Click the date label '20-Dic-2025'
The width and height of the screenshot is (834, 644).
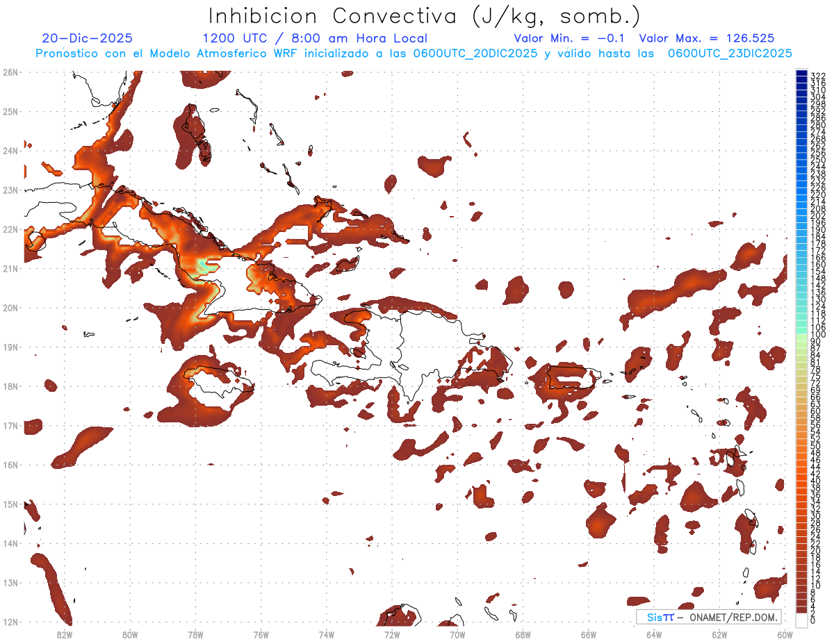[87, 38]
